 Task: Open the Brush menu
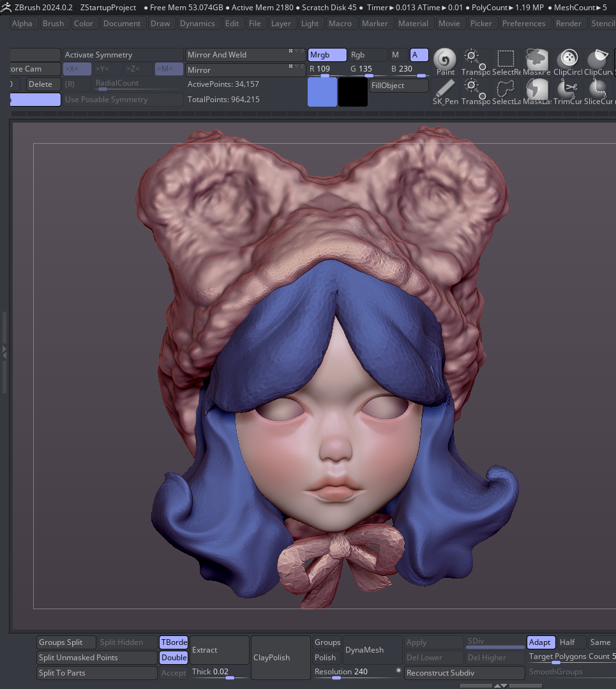[x=53, y=24]
